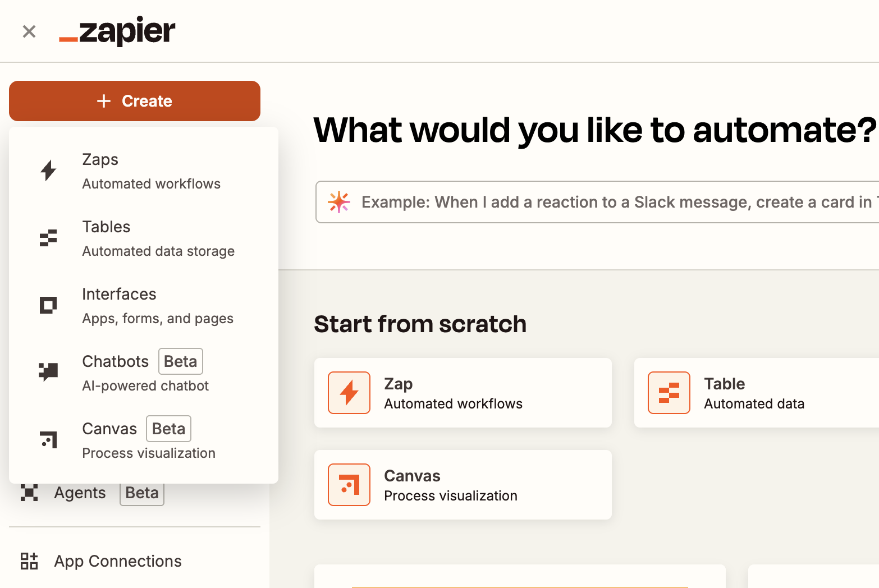Click the Beta badge next to Canvas
The width and height of the screenshot is (879, 588).
click(169, 429)
